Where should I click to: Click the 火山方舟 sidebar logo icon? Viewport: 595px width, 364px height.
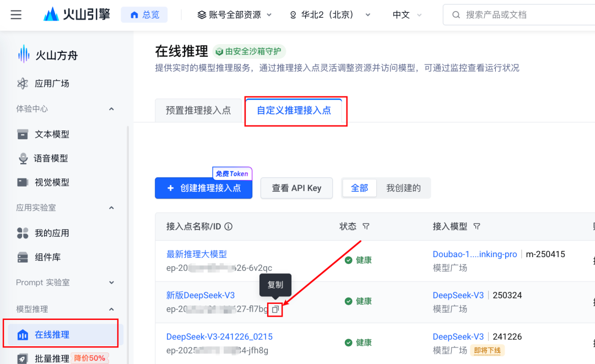click(x=24, y=54)
